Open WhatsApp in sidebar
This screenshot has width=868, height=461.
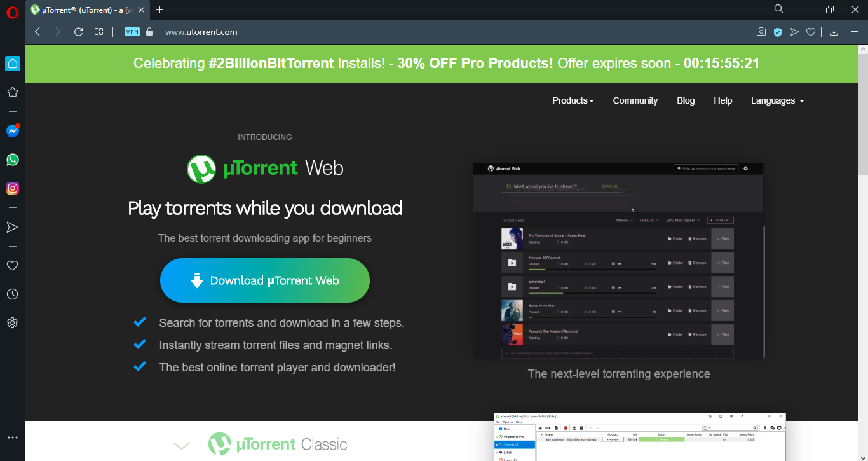(x=13, y=160)
